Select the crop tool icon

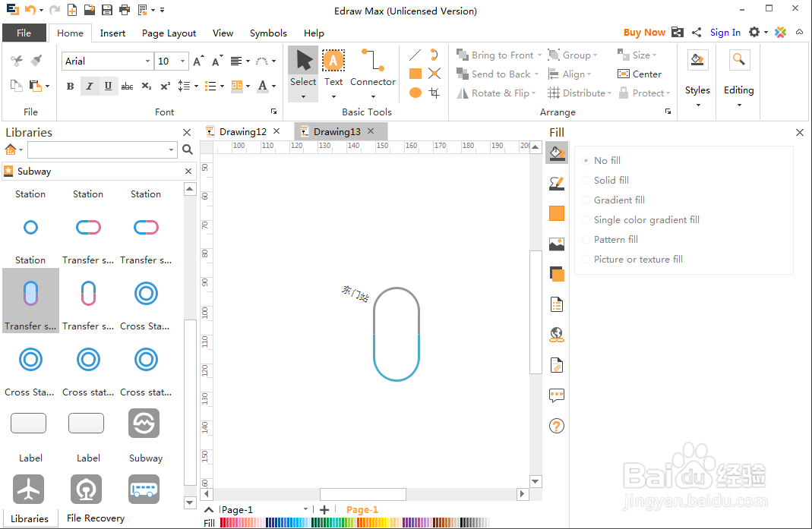[434, 93]
